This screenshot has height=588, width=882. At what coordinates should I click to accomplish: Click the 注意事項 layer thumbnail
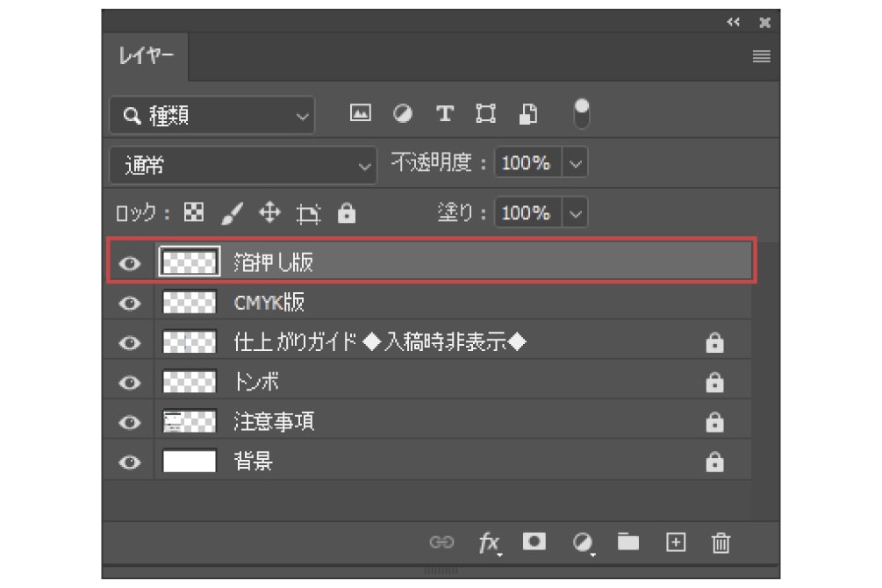[x=190, y=422]
